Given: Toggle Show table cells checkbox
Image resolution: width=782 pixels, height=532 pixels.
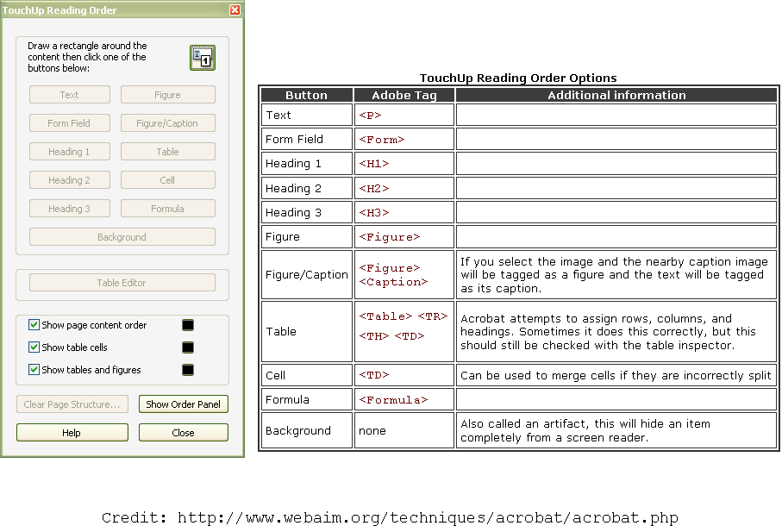Looking at the screenshot, I should point(34,347).
